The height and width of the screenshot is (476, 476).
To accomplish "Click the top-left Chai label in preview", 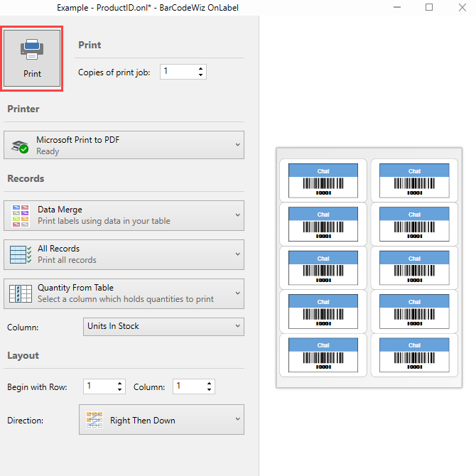I will 323,180.
